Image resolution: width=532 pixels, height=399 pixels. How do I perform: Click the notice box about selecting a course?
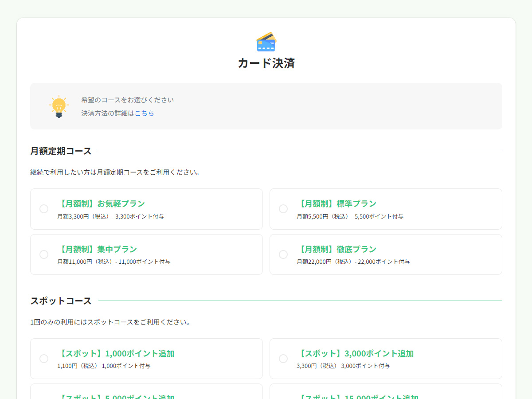point(266,106)
